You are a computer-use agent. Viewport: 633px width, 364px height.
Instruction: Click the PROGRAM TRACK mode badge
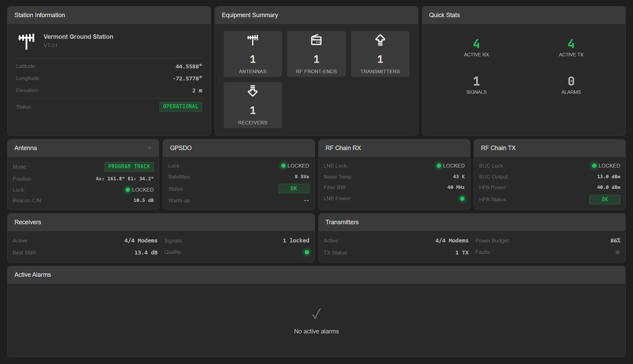coord(129,167)
